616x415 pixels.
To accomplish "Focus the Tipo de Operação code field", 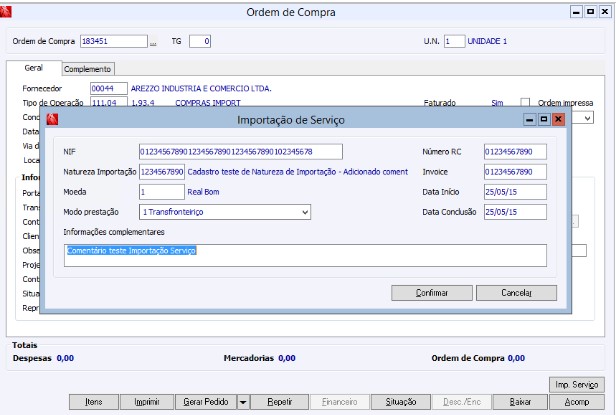I will (109, 102).
